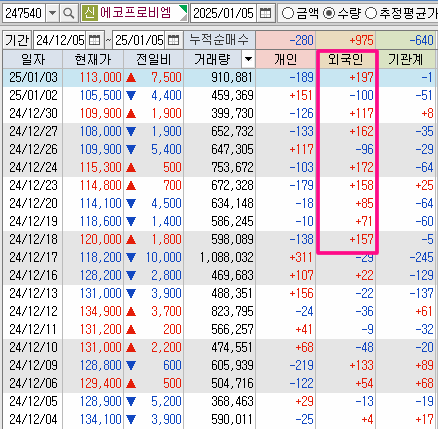
Task: Click the 기관계 column header
Action: [x=406, y=59]
